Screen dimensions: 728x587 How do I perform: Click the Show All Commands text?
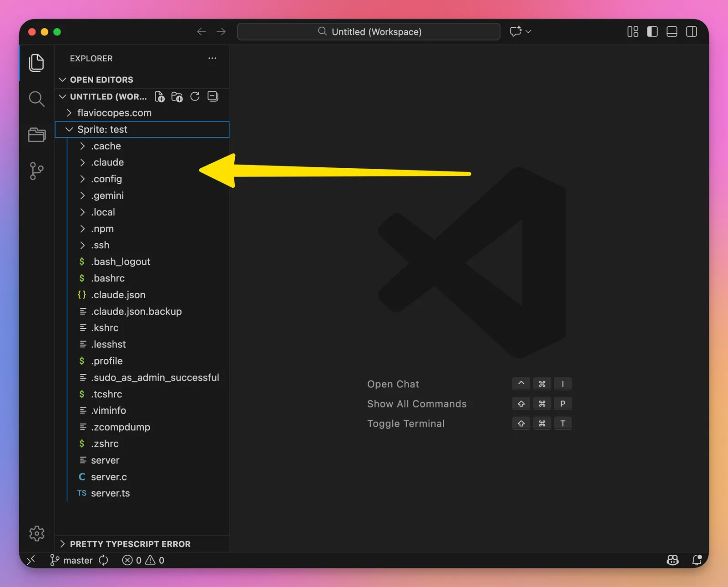[417, 404]
